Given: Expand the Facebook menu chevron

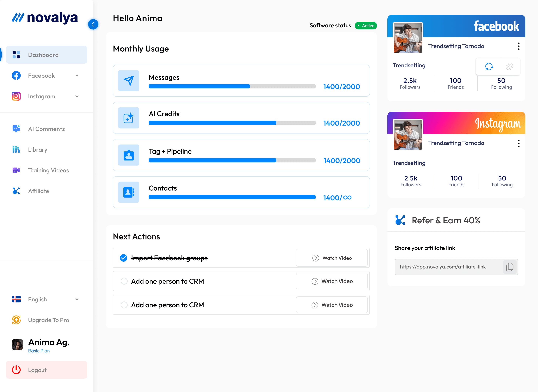Looking at the screenshot, I should coord(77,75).
